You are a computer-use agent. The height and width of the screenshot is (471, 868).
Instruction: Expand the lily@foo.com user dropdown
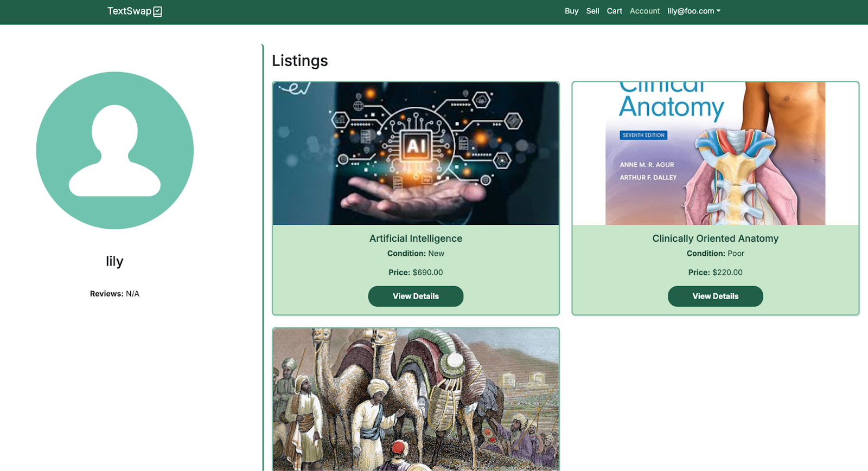coord(693,11)
